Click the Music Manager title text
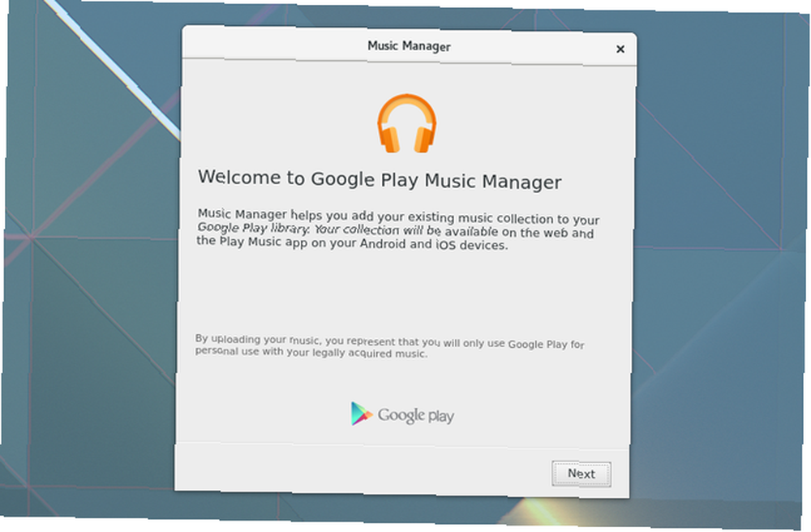This screenshot has width=811, height=532. 409,46
